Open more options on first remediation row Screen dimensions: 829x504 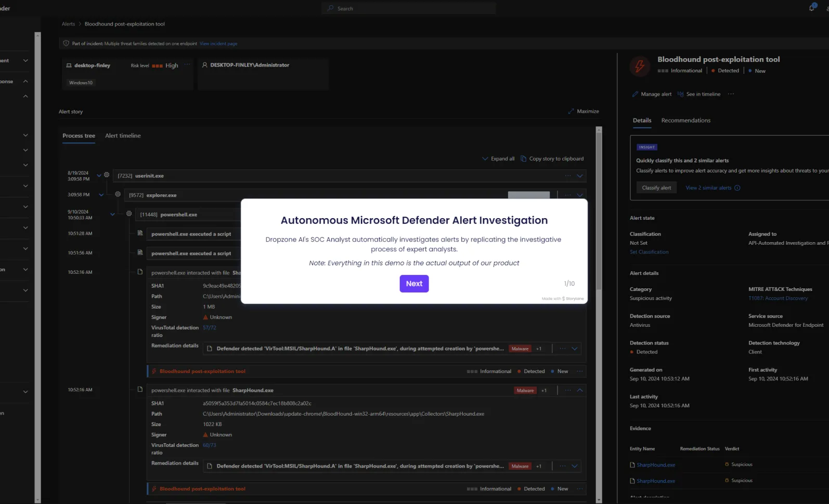[563, 349]
